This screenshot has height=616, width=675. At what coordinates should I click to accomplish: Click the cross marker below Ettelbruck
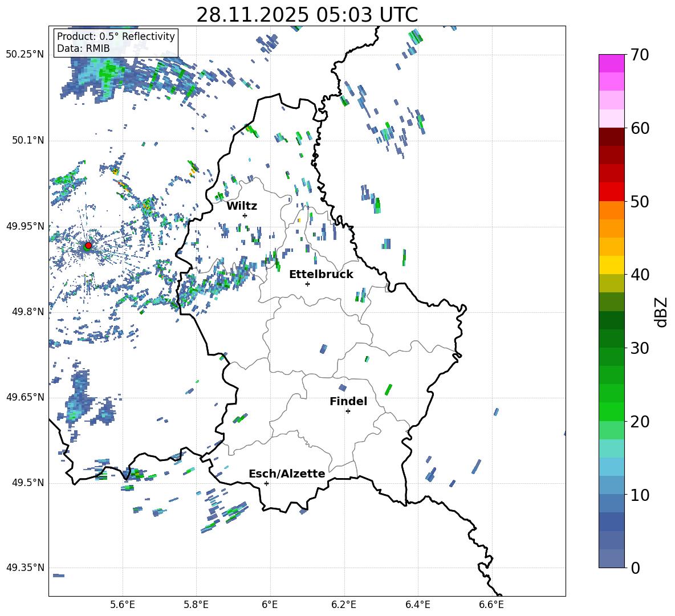[x=307, y=284]
